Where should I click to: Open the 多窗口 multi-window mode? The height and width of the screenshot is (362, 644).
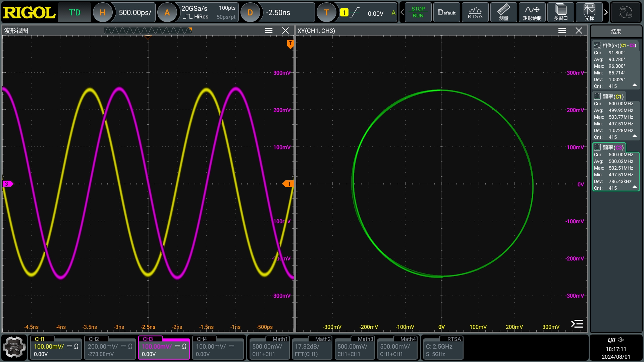pos(560,12)
